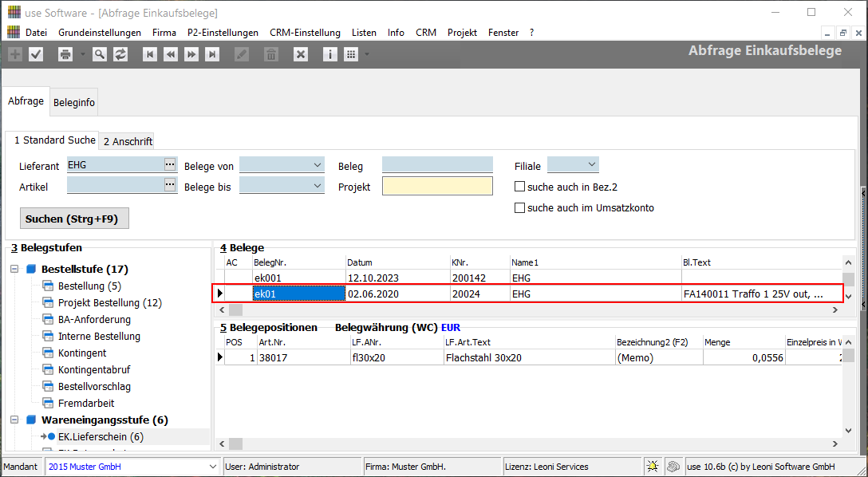Select 'Projekt Bestellung (12)' tree item

109,302
